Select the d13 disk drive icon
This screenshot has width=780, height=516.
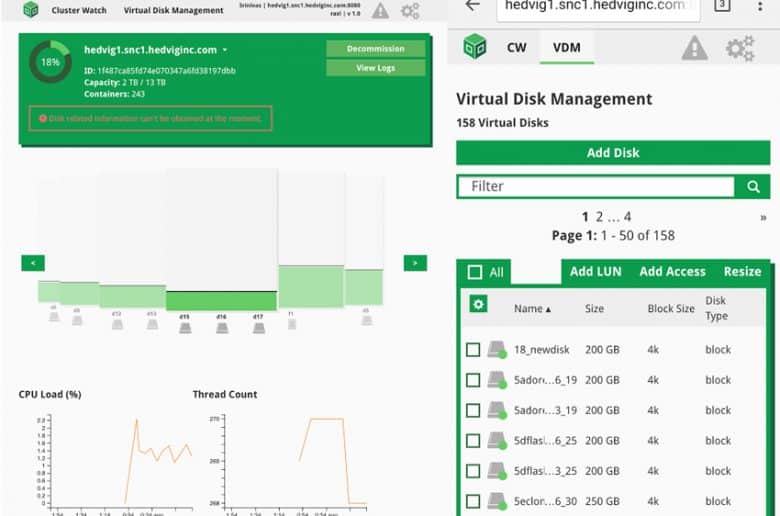coord(152,325)
